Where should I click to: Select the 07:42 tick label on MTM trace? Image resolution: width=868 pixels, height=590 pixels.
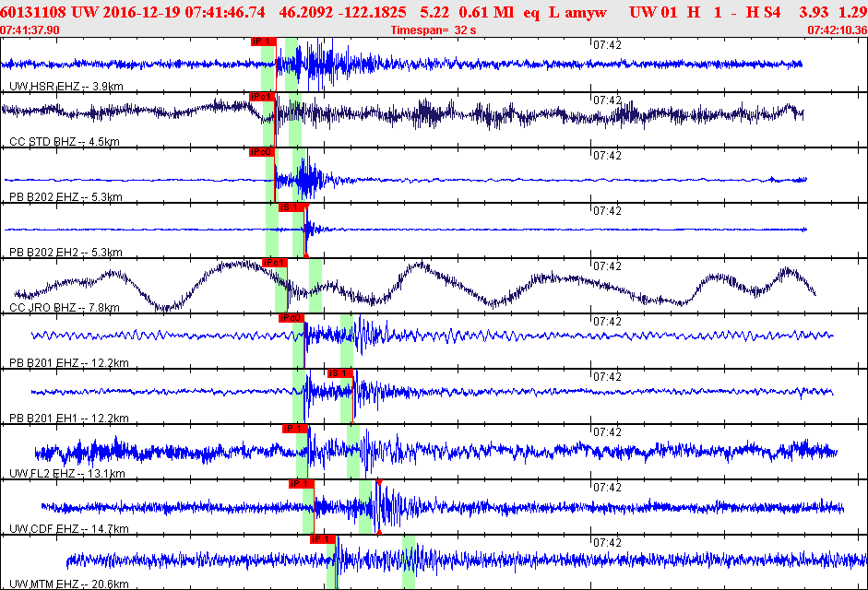607,543
